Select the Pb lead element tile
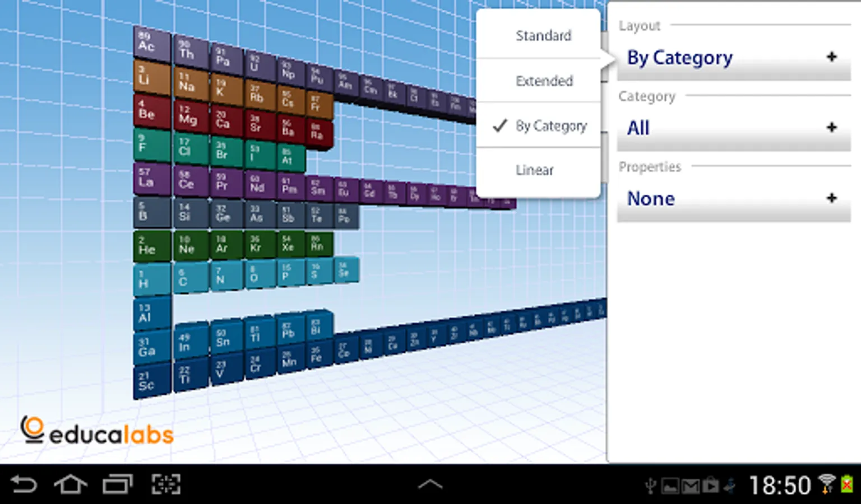Screen dimensions: 861x504 (291, 329)
